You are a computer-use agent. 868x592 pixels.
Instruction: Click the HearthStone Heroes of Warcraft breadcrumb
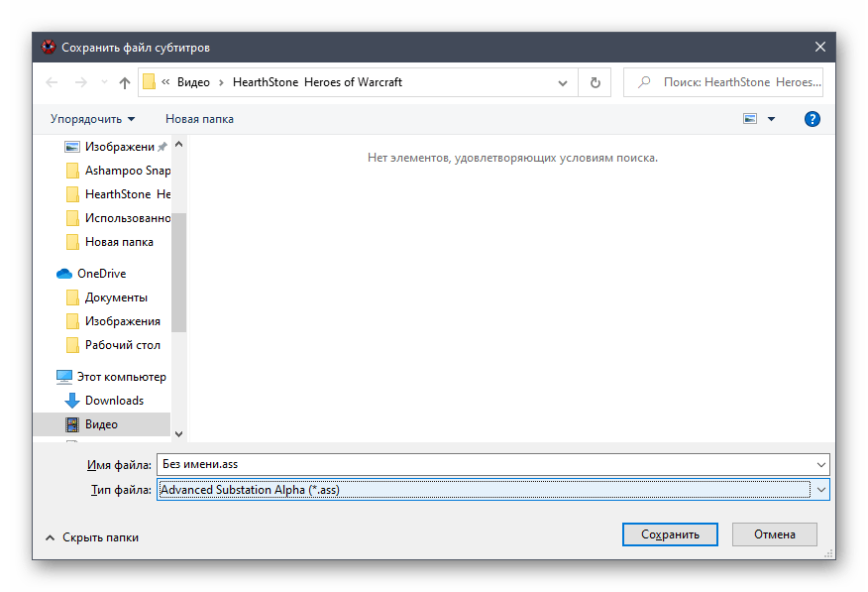click(317, 82)
